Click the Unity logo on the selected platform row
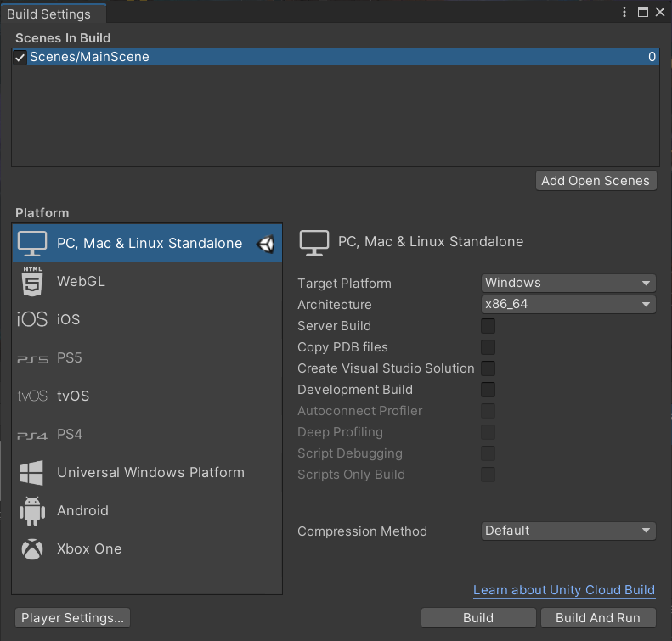Viewport: 672px width, 641px height. [x=265, y=244]
